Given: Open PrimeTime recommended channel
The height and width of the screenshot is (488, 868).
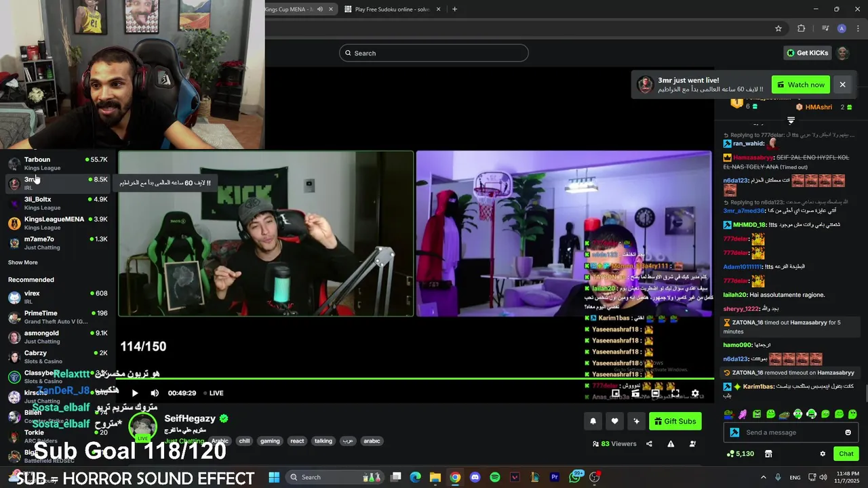Looking at the screenshot, I should tap(58, 317).
